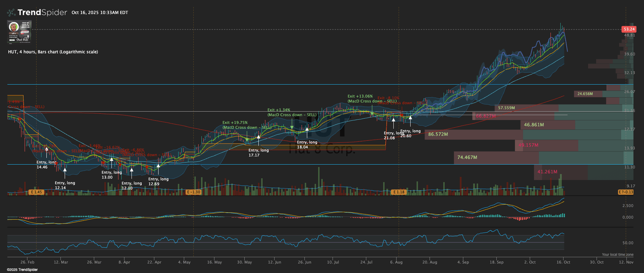
Task: Open the Stock Picks avatar thumbnail
Action: click(19, 32)
